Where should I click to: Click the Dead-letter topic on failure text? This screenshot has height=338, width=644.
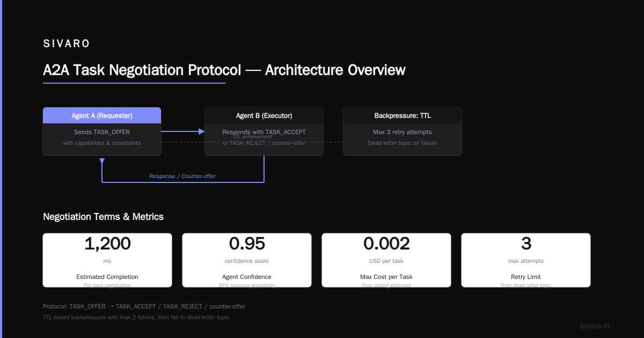pos(402,143)
